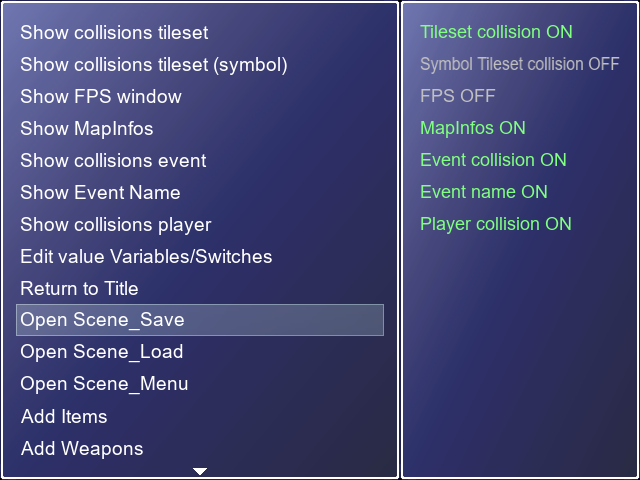This screenshot has height=480, width=640.
Task: Toggle Show collisions event option
Action: tap(113, 161)
